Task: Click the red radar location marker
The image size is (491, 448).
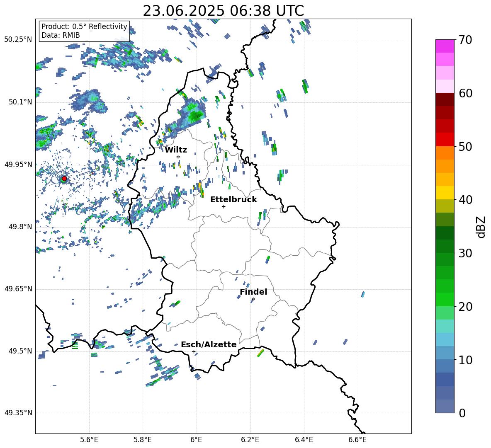Action: (x=64, y=179)
